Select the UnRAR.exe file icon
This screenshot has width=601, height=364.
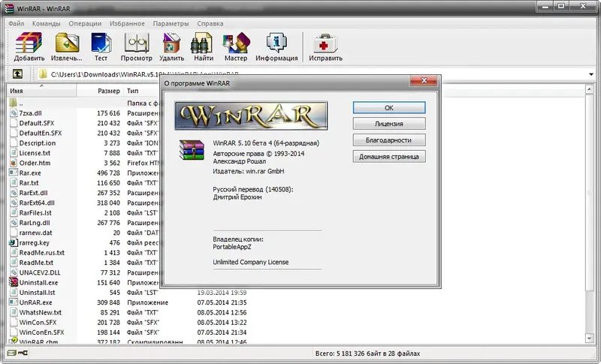pyautogui.click(x=14, y=302)
